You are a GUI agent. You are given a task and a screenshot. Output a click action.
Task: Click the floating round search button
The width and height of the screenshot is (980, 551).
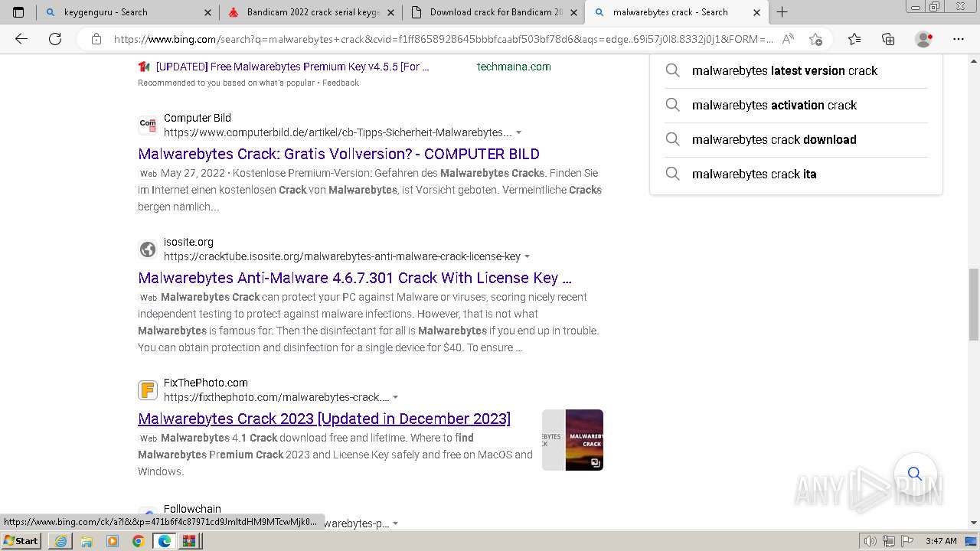pos(914,474)
